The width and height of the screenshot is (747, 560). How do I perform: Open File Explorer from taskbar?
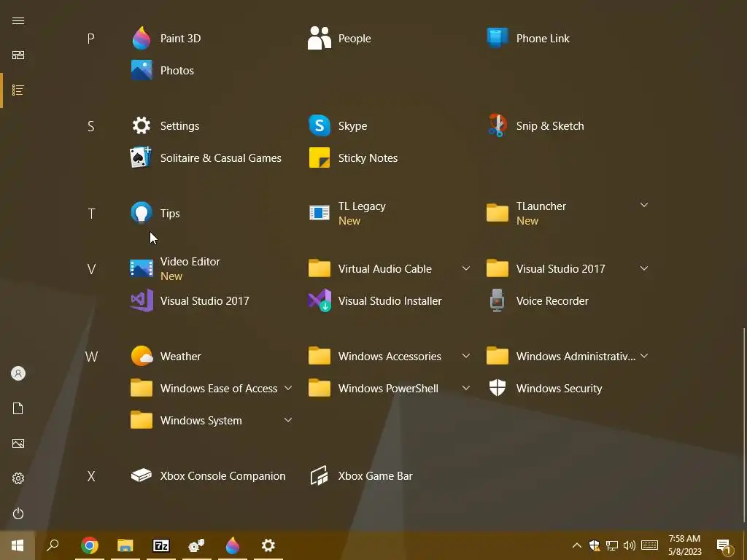click(125, 545)
